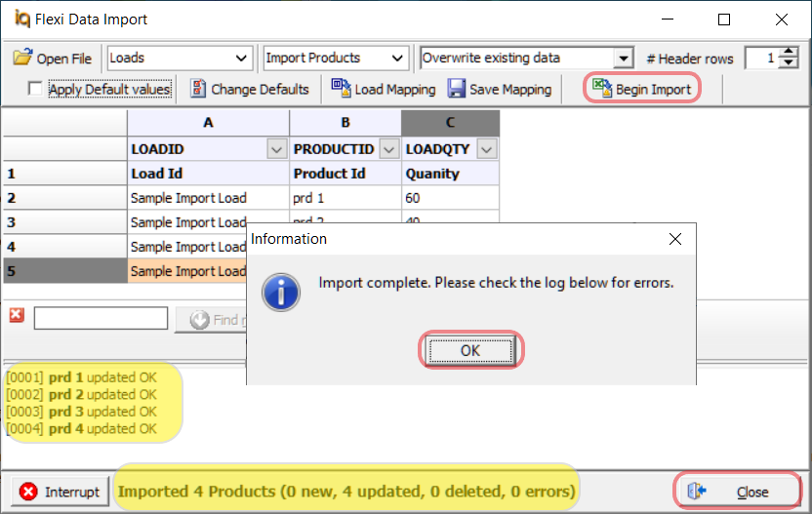Close the Information dialog with X

tap(675, 239)
